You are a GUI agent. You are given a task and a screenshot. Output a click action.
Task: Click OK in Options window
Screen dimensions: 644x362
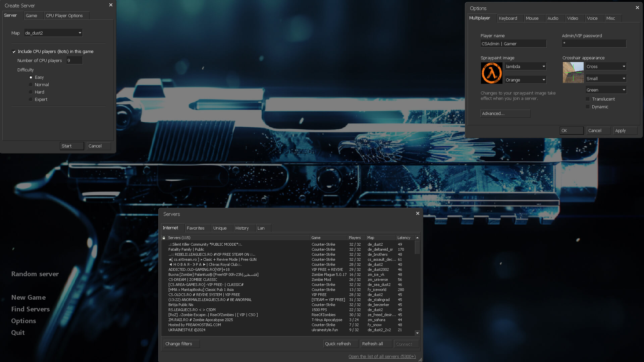572,130
